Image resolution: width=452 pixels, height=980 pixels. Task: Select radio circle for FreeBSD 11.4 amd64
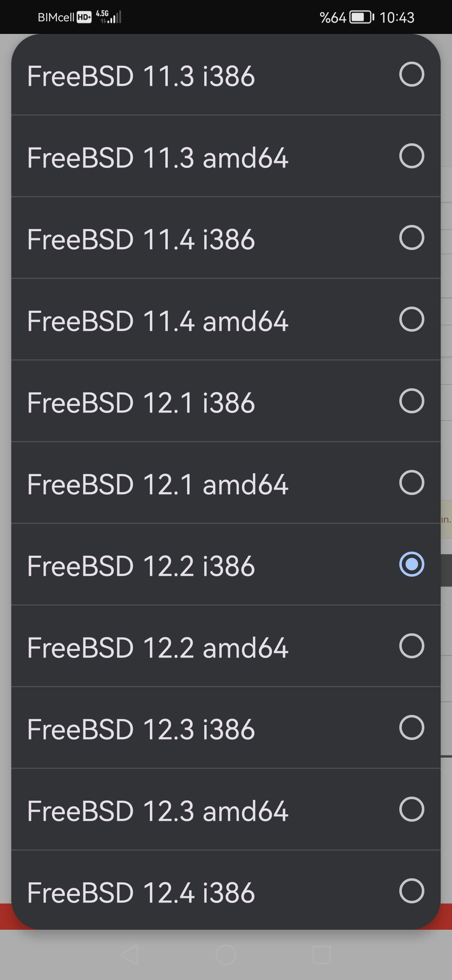(412, 320)
